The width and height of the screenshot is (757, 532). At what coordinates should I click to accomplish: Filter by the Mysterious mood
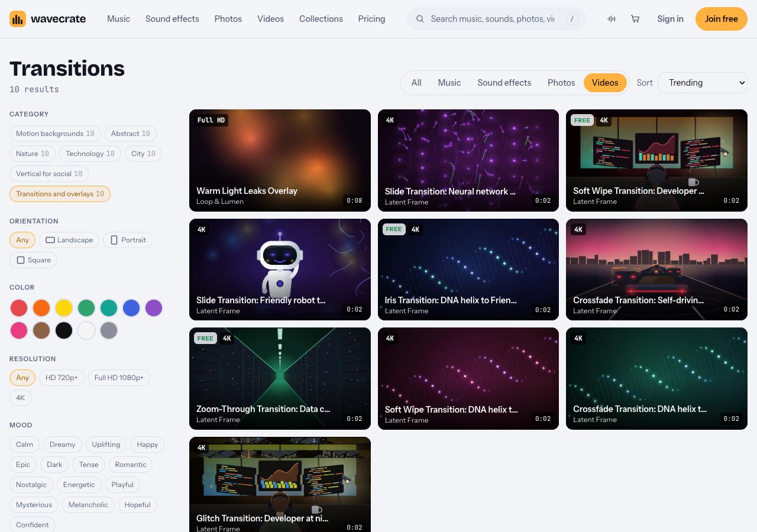click(34, 505)
